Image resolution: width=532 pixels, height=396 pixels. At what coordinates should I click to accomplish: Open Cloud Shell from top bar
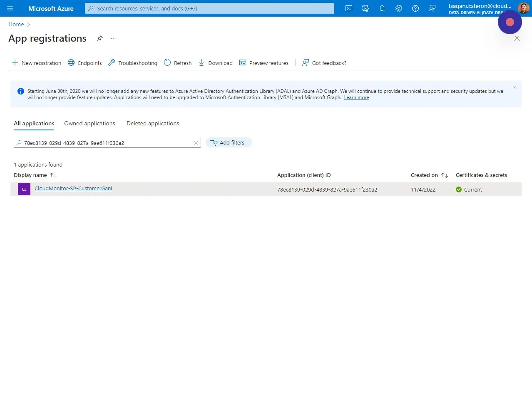click(349, 8)
